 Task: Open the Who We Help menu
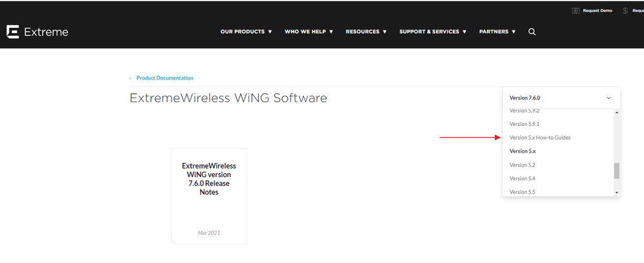308,32
